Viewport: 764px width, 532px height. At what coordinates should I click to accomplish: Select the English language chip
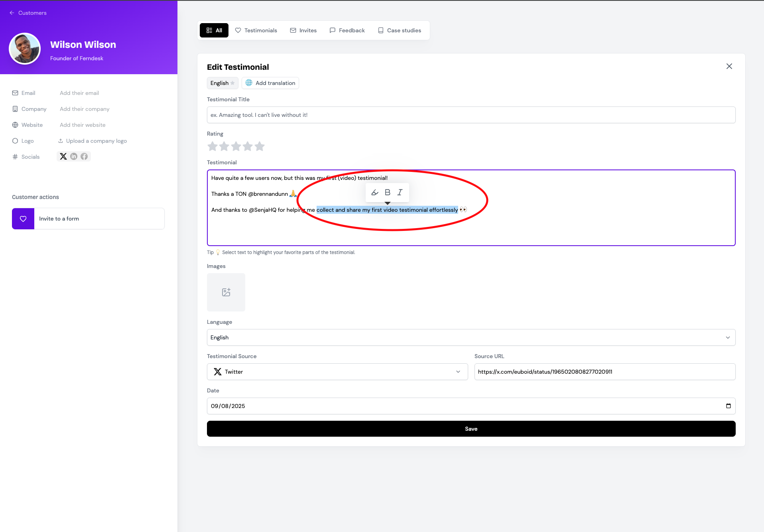click(223, 83)
